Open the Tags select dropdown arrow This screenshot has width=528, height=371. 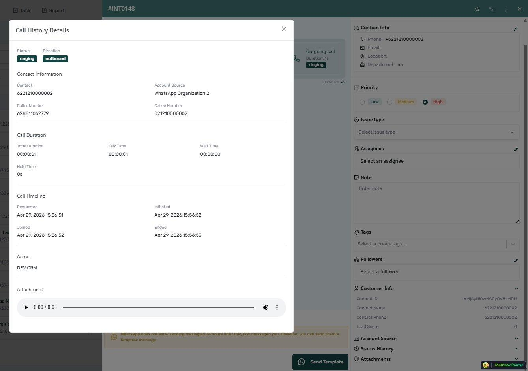(x=513, y=244)
